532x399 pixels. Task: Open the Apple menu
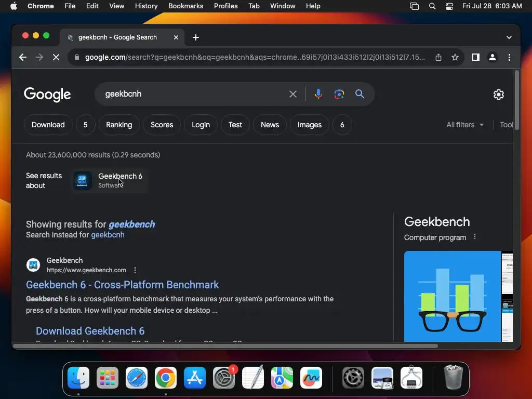coord(14,6)
